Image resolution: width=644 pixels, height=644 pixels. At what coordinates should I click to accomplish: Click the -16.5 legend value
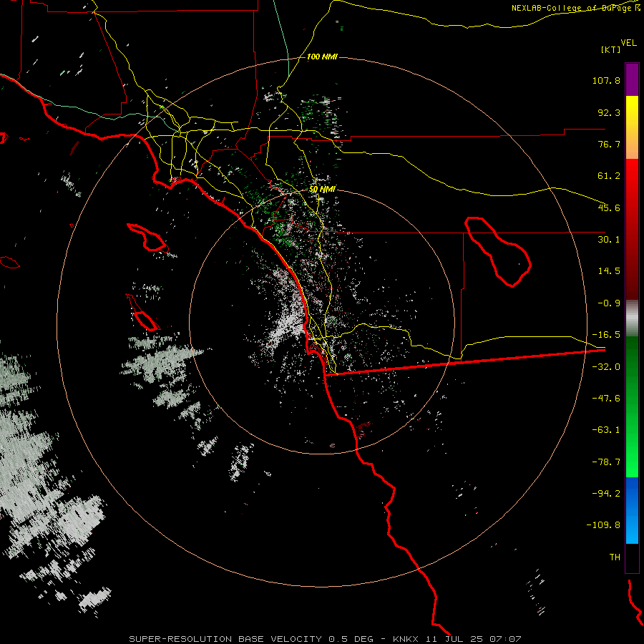pos(606,335)
